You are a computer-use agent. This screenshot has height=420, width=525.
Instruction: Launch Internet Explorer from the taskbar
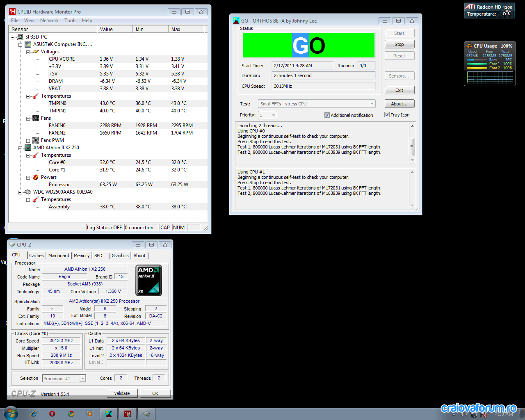point(34,414)
